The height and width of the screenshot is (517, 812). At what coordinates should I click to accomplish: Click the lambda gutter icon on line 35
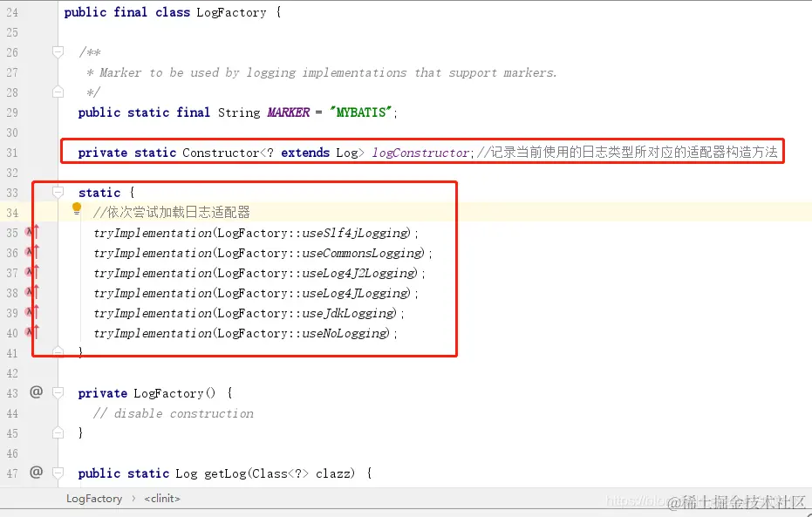tap(32, 233)
